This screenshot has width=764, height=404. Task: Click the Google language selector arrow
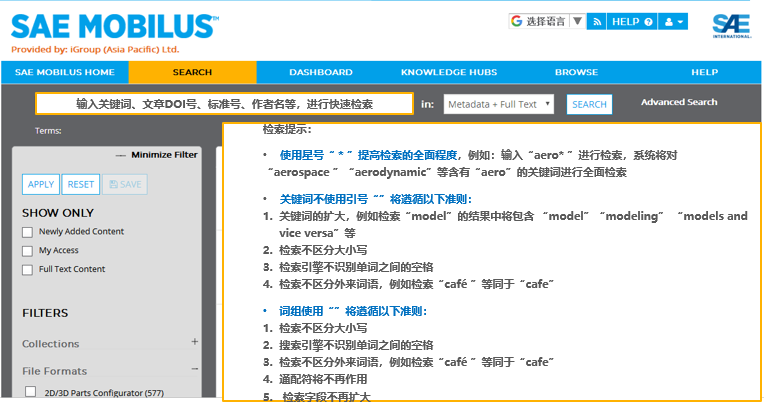pyautogui.click(x=577, y=21)
